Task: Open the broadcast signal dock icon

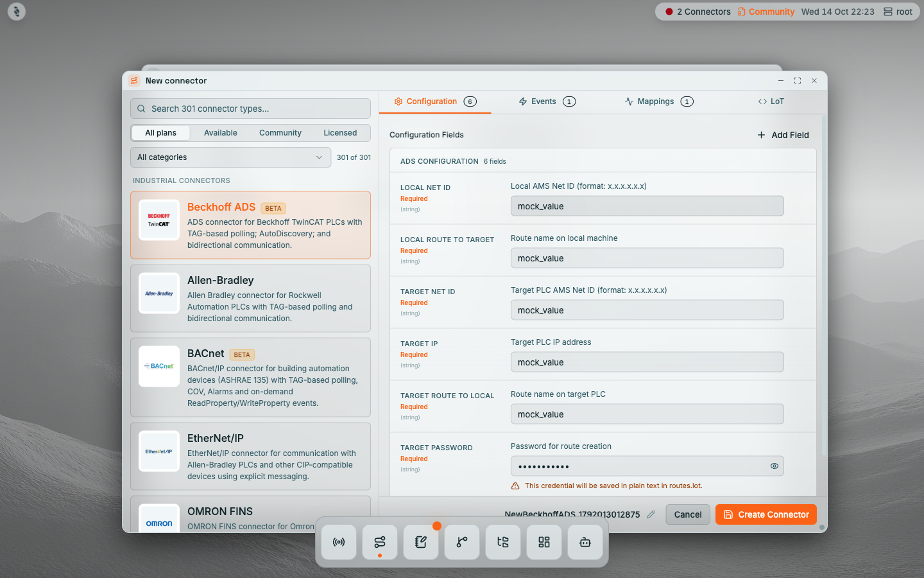Action: point(339,542)
